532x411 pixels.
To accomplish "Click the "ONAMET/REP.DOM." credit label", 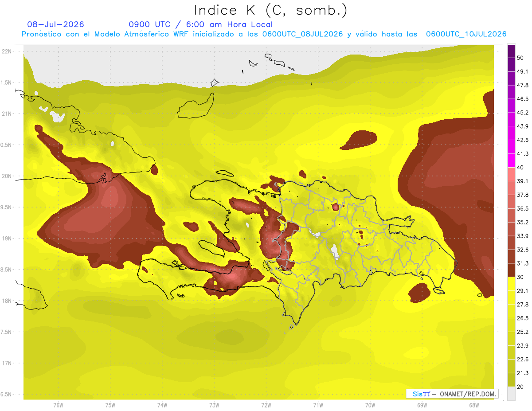I will click(467, 394).
